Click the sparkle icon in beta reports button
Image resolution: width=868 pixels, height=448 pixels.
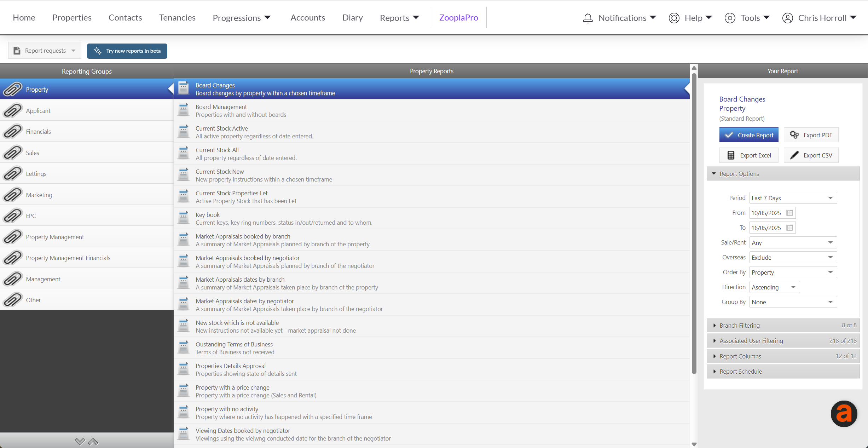(98, 51)
